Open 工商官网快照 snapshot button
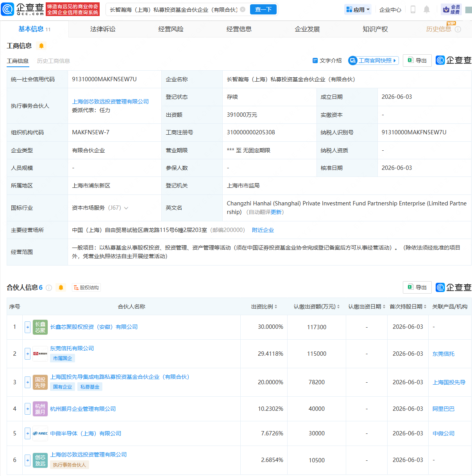This screenshot has width=472, height=476. click(x=373, y=61)
